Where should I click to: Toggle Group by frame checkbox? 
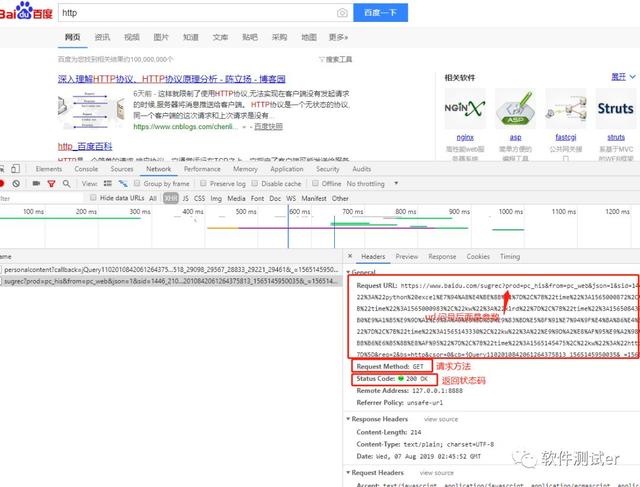point(137,183)
